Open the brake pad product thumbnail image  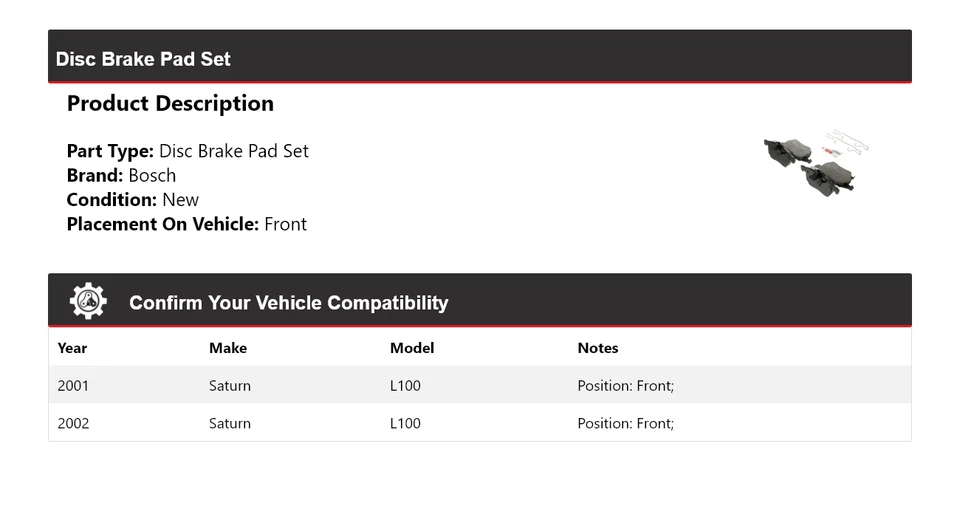(x=815, y=163)
